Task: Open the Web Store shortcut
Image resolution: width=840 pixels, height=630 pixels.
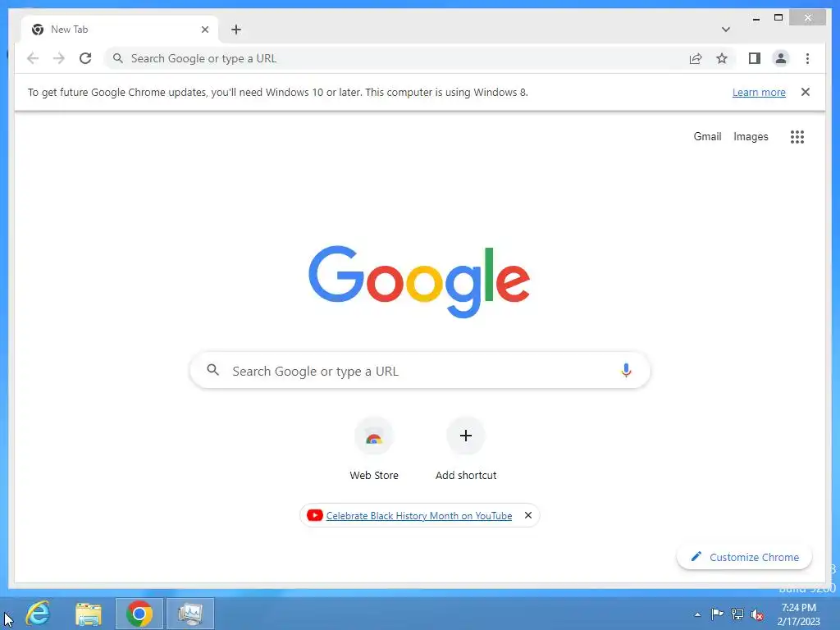Action: tap(374, 450)
